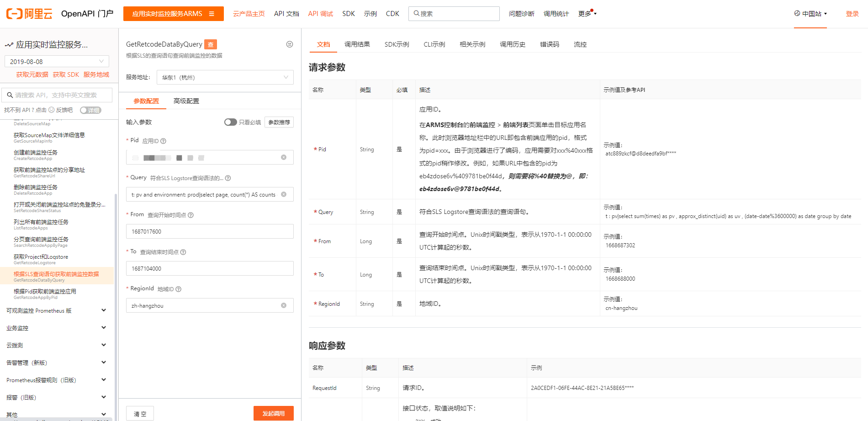This screenshot has height=421, width=868.
Task: Expand Prometheus报警规则（旧版） category
Action: point(57,380)
